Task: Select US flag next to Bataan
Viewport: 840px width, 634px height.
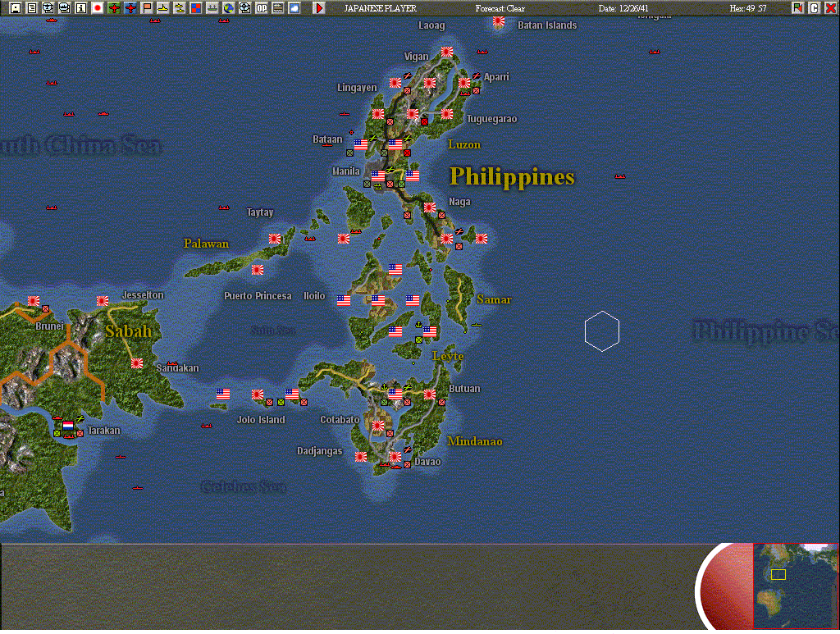Action: click(361, 144)
